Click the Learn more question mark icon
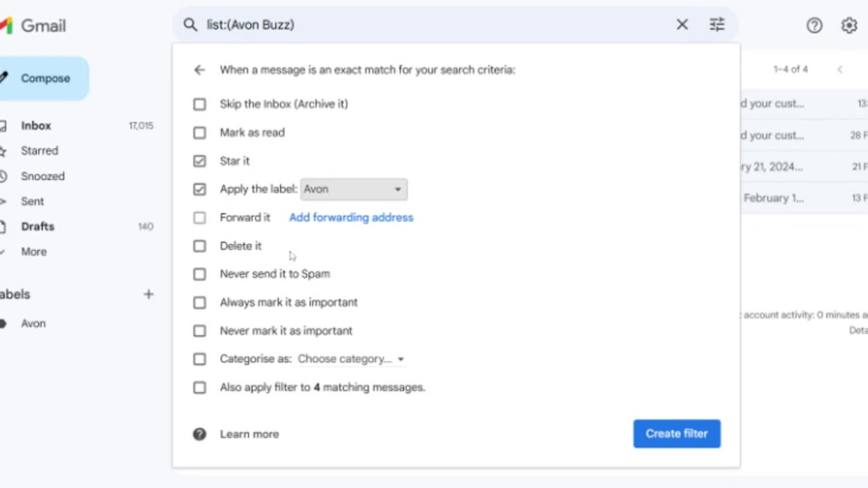 [199, 434]
